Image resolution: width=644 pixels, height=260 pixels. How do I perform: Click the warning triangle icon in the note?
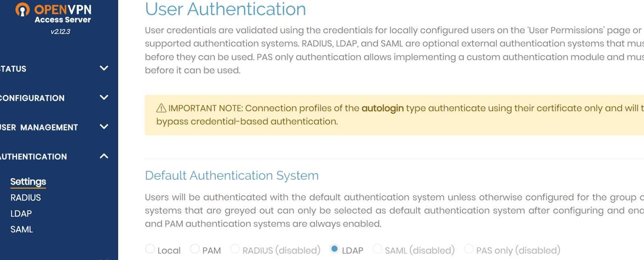(161, 108)
